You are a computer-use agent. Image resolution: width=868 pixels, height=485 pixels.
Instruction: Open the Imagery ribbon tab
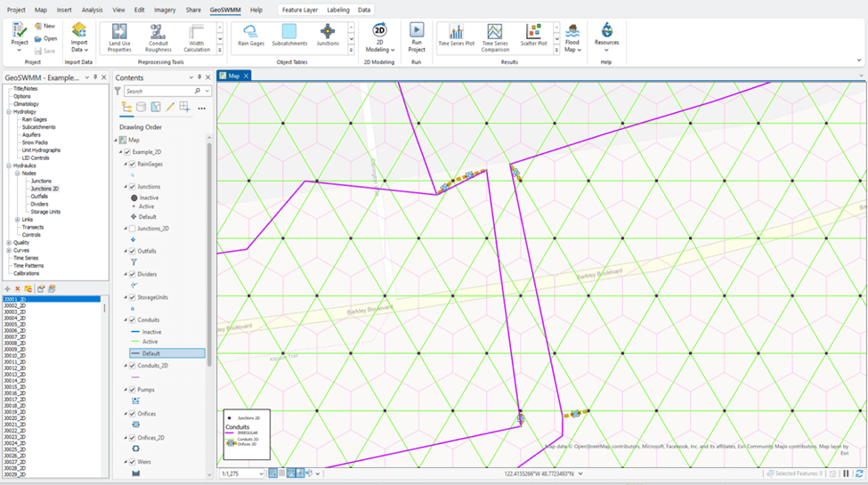(x=164, y=10)
